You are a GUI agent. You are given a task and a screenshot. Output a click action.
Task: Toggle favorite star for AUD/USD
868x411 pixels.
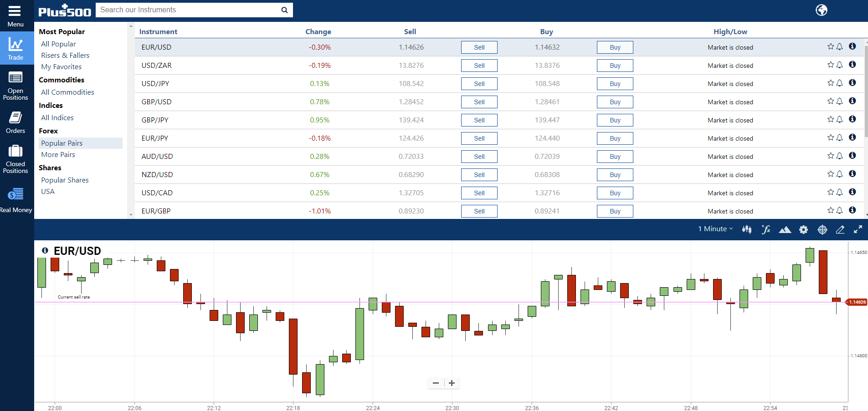pyautogui.click(x=830, y=156)
